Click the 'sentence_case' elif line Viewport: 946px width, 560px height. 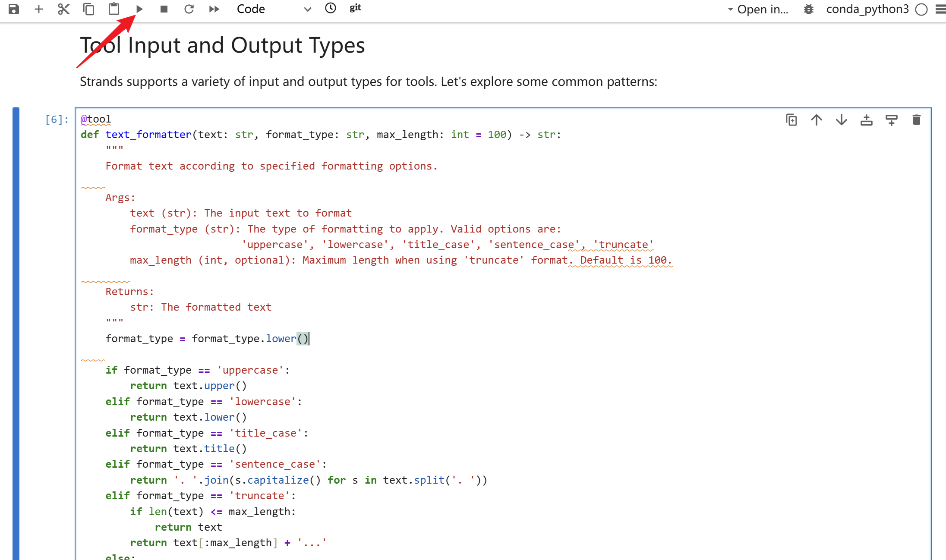tap(216, 464)
